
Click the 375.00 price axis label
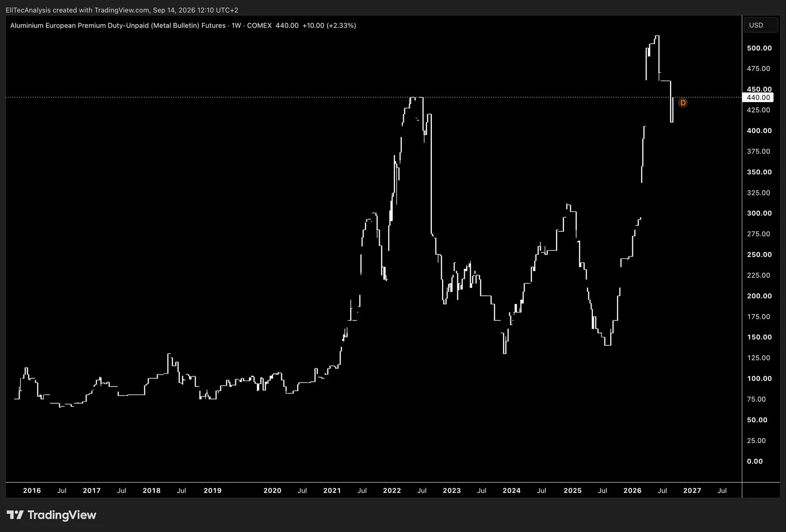[x=758, y=151]
